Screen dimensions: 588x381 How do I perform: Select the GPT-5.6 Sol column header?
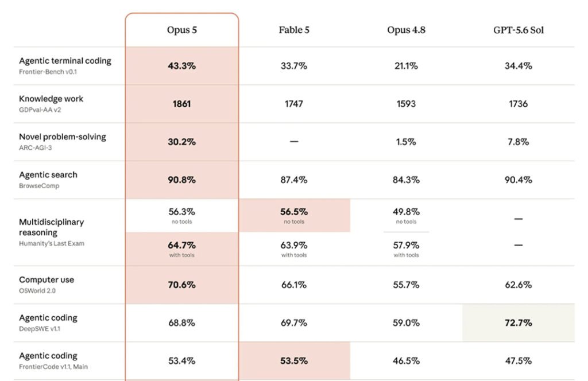pyautogui.click(x=519, y=30)
